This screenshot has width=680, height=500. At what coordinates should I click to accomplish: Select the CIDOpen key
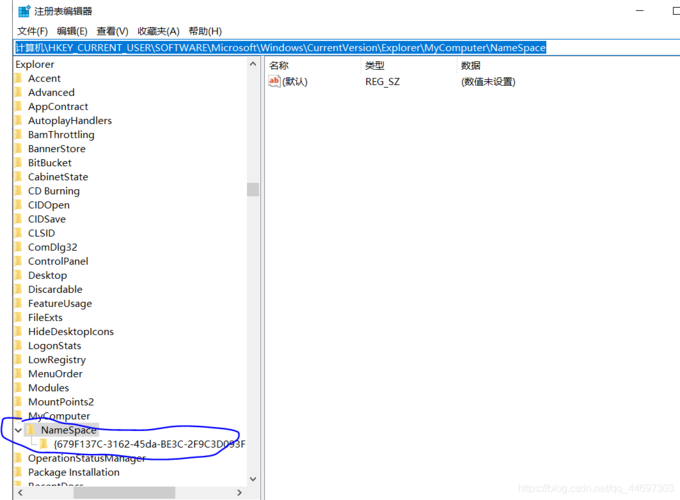(x=49, y=205)
